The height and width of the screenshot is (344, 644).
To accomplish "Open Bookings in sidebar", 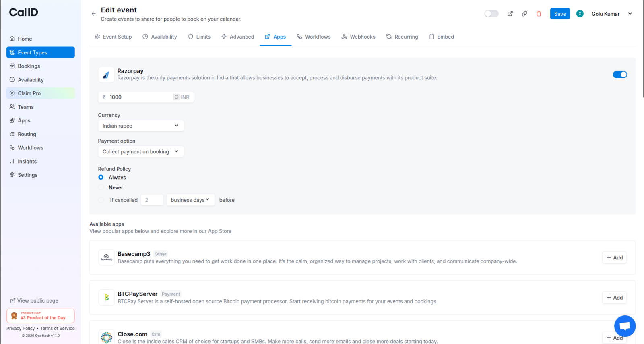I will [41, 66].
